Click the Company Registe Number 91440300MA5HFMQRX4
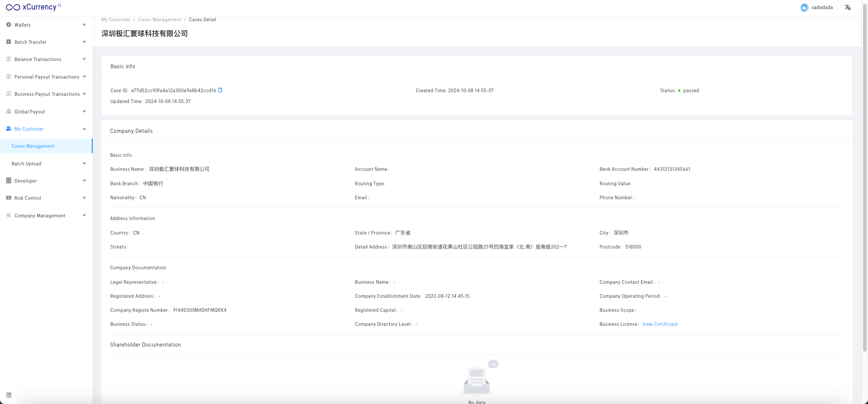This screenshot has height=404, width=868. point(200,310)
